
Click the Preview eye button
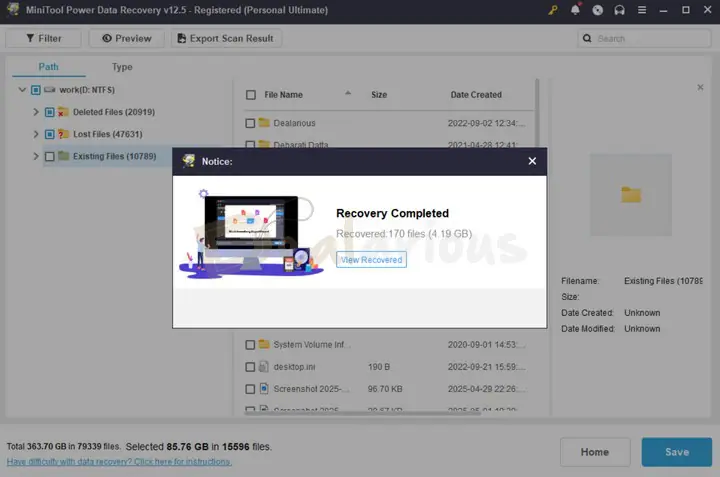pyautogui.click(x=126, y=38)
